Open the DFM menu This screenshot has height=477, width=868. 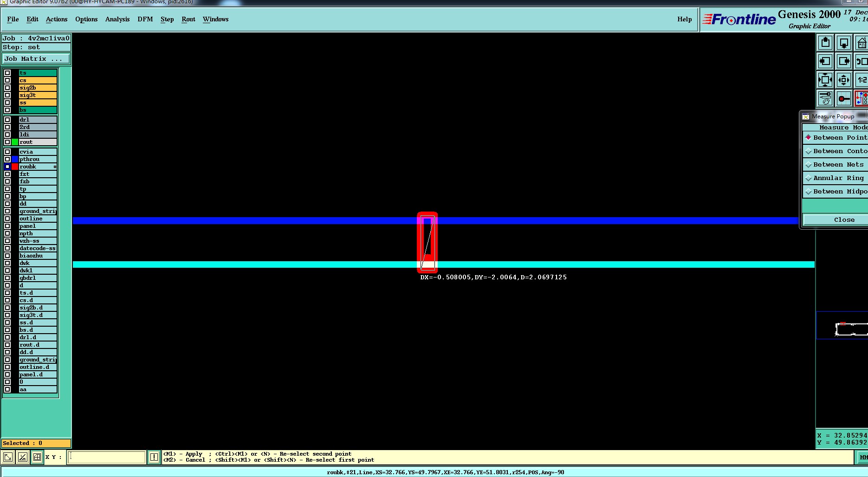[x=145, y=19]
